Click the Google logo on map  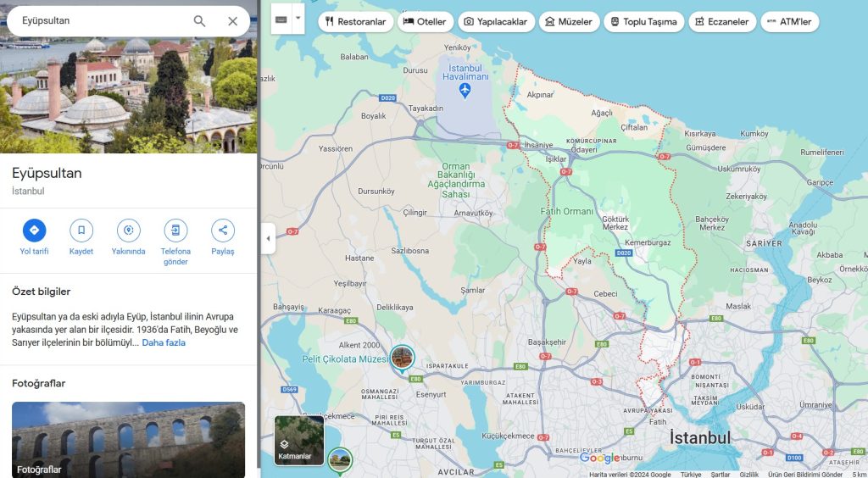(x=599, y=458)
